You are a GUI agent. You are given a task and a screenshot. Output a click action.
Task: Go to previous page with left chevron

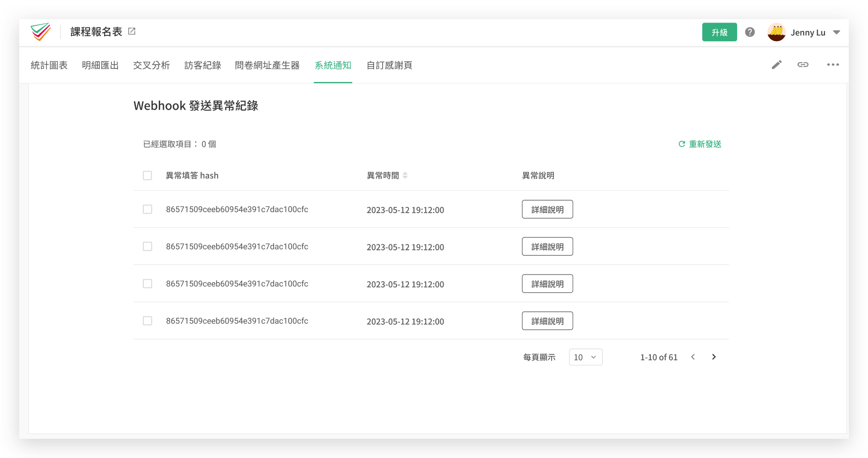point(693,357)
